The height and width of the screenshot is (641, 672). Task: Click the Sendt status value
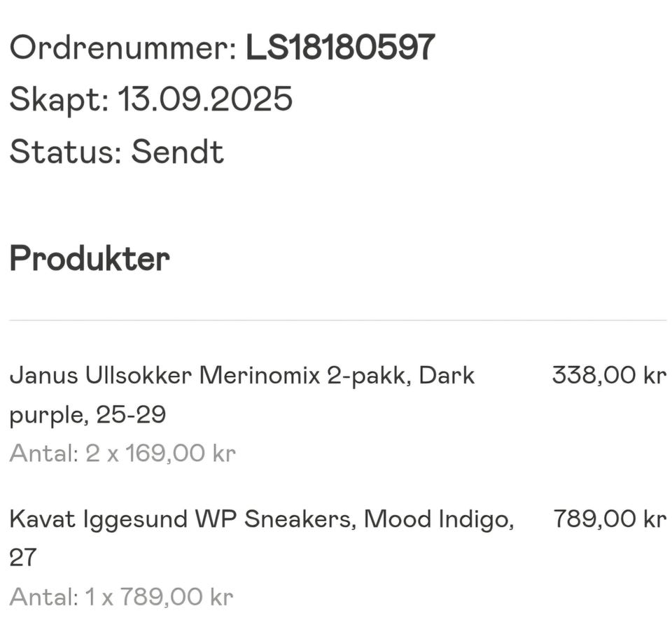point(178,151)
